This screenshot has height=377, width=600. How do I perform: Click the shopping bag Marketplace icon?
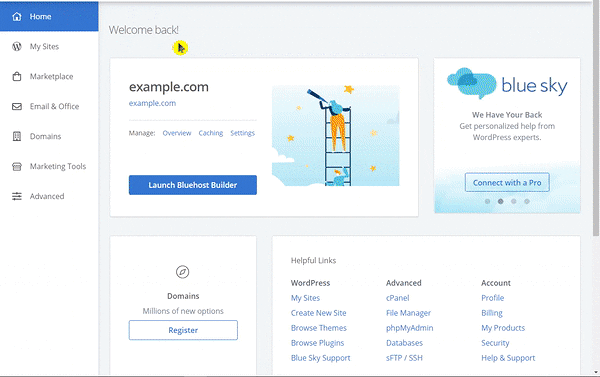pyautogui.click(x=16, y=76)
